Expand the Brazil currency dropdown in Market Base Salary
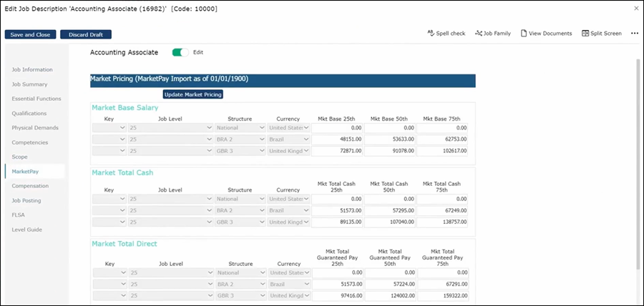The image size is (644, 306). pos(289,139)
